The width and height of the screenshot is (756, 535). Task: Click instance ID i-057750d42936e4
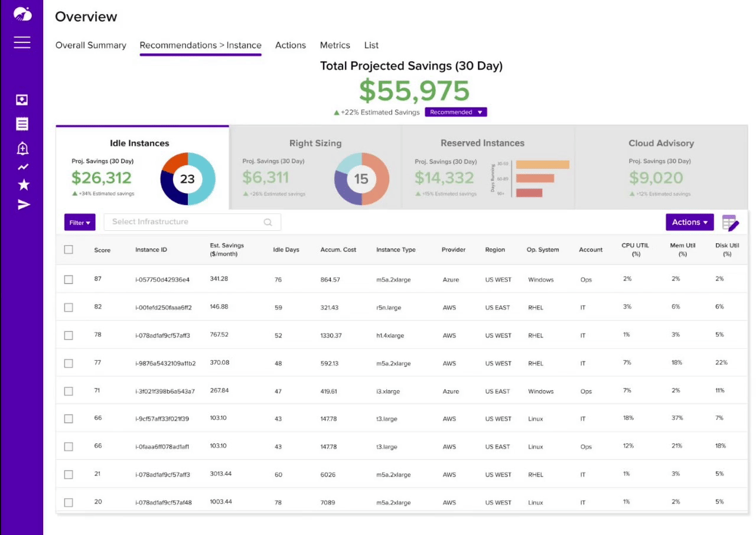click(x=162, y=280)
